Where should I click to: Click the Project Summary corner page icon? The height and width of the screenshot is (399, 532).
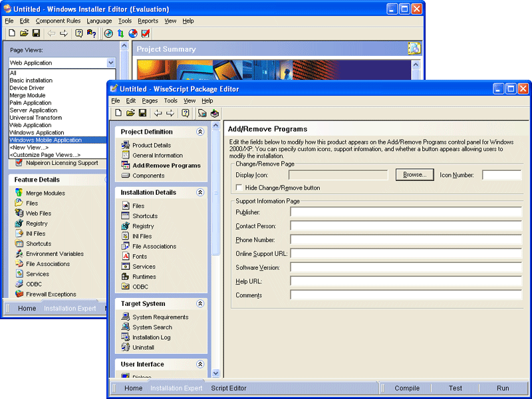[x=414, y=49]
